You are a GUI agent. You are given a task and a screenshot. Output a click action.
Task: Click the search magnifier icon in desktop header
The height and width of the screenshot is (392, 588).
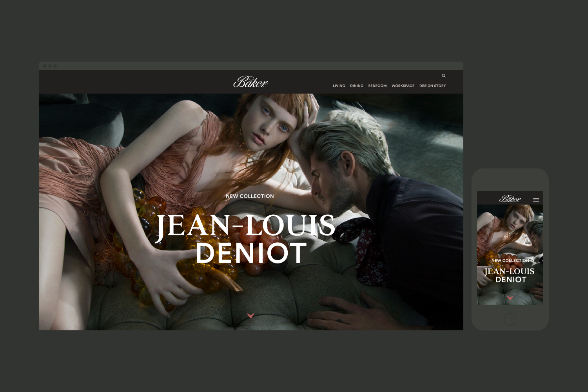coord(444,76)
